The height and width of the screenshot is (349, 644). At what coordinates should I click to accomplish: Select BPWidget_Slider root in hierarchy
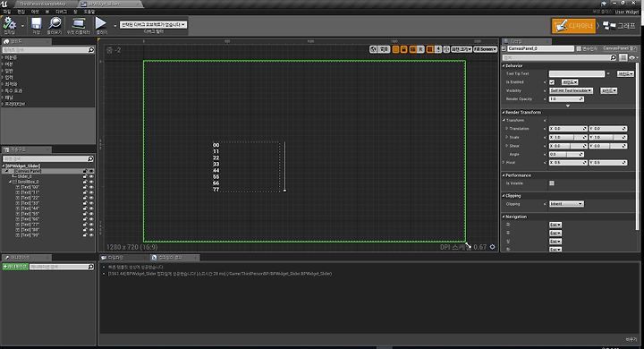pos(22,166)
